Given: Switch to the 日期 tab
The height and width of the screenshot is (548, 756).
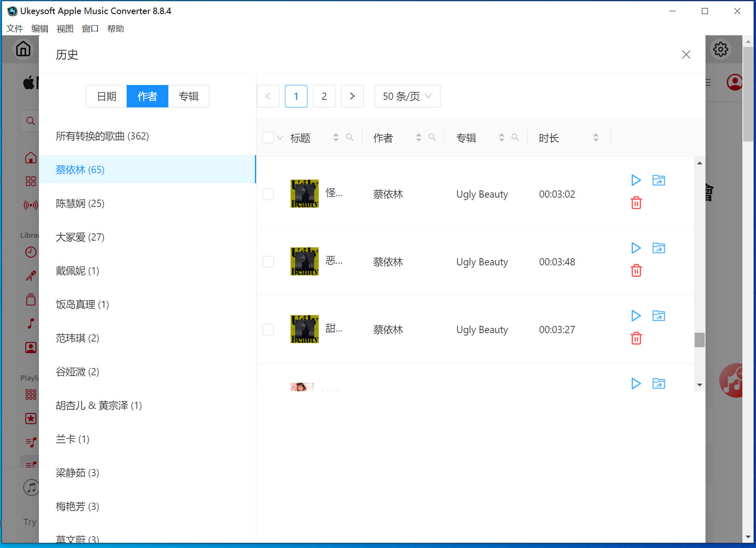Looking at the screenshot, I should [x=107, y=96].
